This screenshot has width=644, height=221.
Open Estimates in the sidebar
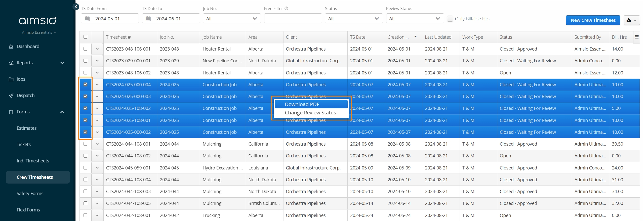point(26,128)
